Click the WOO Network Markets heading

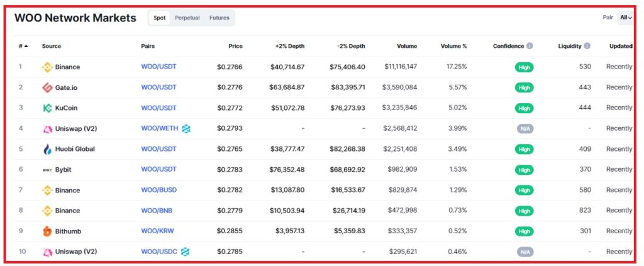tap(75, 18)
